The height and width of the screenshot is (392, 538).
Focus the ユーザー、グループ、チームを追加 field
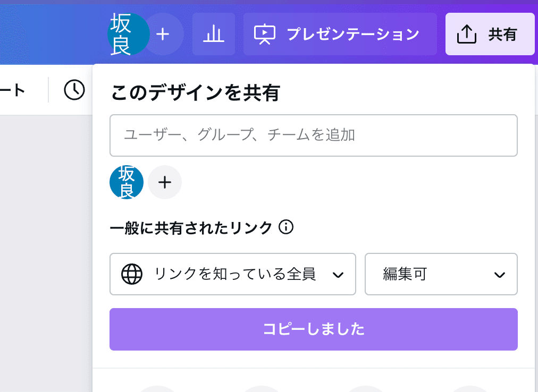(x=313, y=135)
